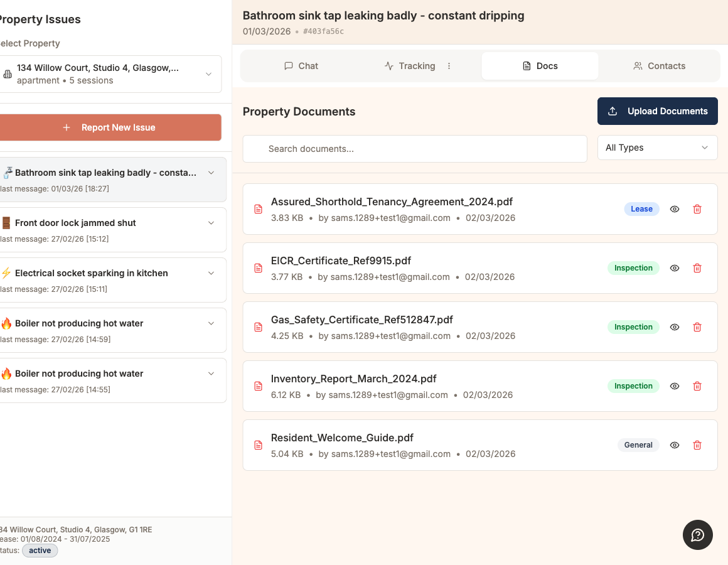Image resolution: width=728 pixels, height=565 pixels.
Task: Click the speech bubble icon on the Chat tab
Action: pyautogui.click(x=288, y=65)
